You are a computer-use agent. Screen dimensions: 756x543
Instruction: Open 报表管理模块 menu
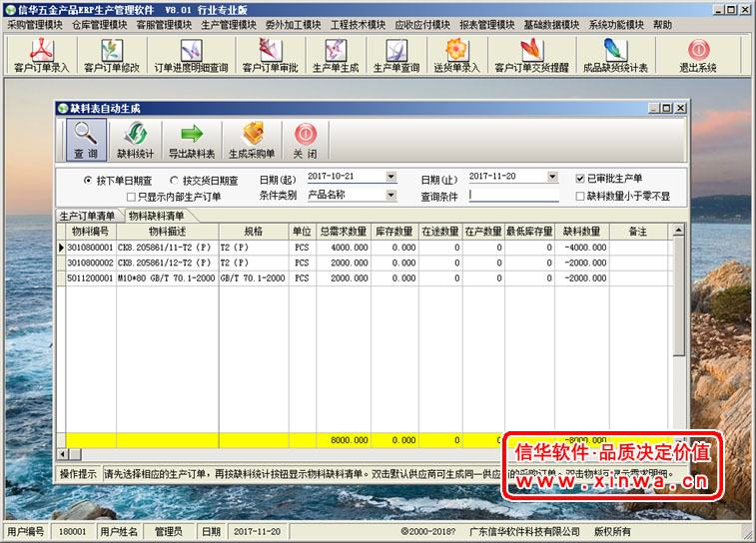point(487,25)
